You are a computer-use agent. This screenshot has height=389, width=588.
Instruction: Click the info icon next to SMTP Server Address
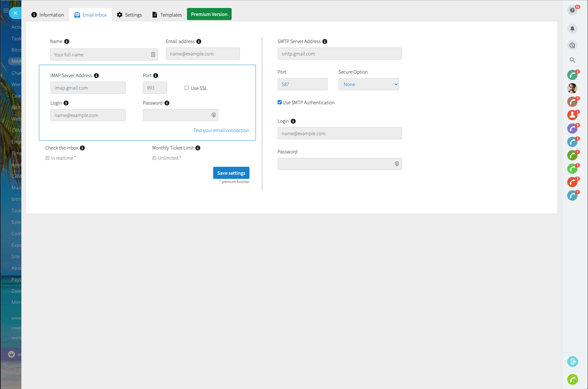(x=325, y=41)
